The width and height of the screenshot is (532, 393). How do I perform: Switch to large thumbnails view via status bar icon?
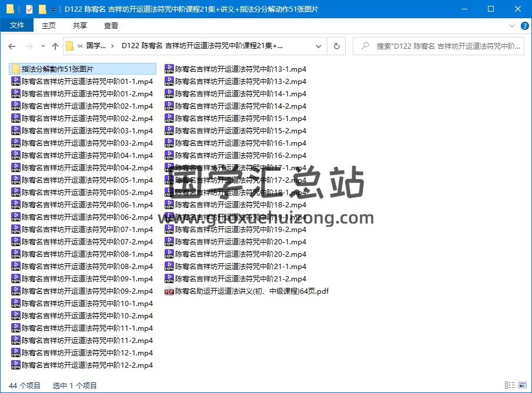click(522, 385)
